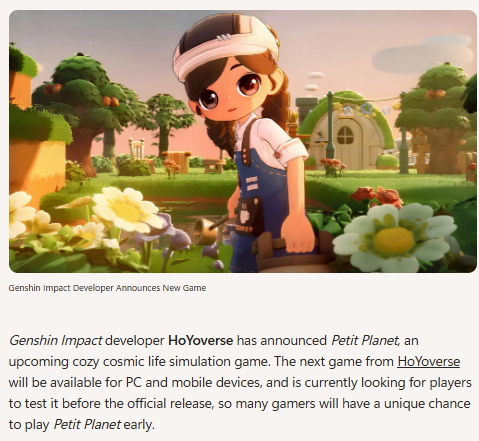Click the rounded wooden door of the house

[x=346, y=144]
